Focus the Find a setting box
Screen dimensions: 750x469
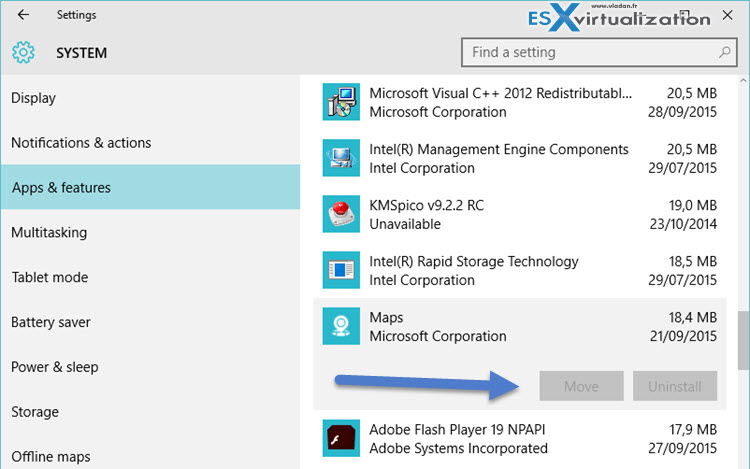click(x=599, y=52)
